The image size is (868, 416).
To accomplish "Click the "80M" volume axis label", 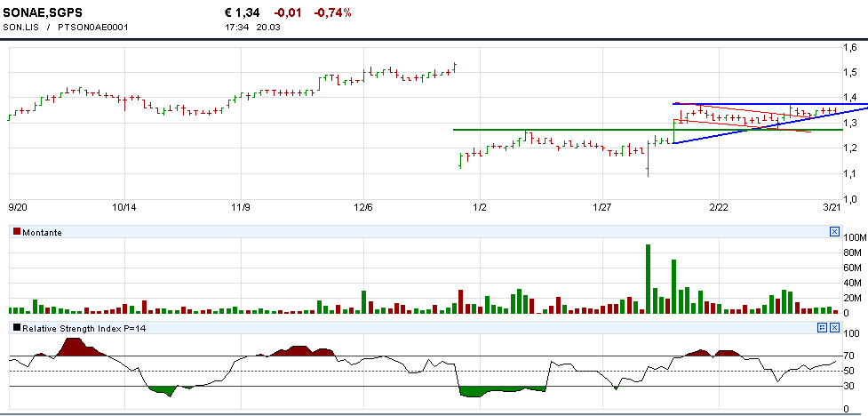I will [x=853, y=253].
